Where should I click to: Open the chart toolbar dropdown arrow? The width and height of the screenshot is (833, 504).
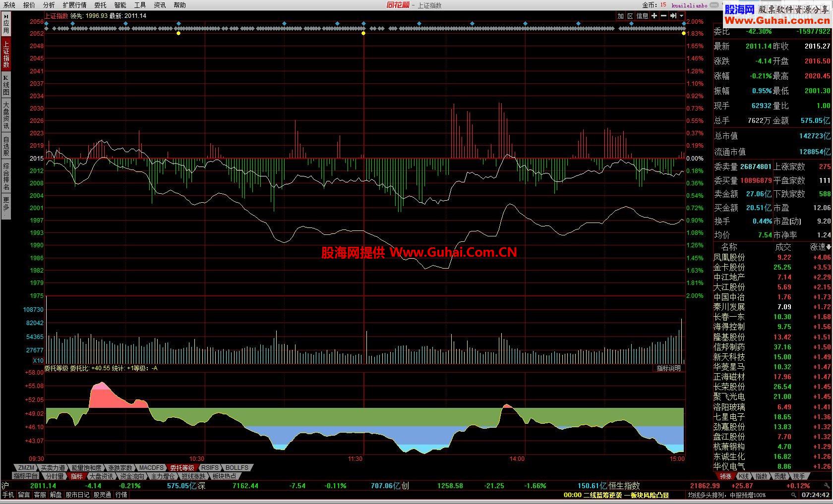click(x=682, y=16)
